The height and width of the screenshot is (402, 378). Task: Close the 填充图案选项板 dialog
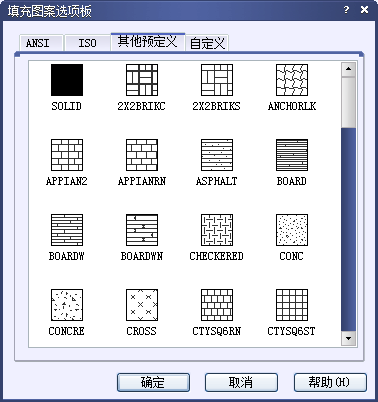(x=364, y=10)
